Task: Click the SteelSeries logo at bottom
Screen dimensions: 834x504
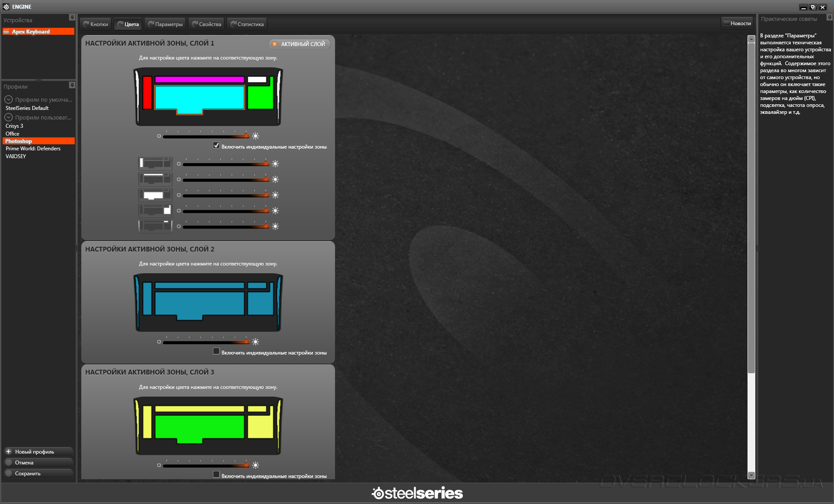Action: (417, 493)
